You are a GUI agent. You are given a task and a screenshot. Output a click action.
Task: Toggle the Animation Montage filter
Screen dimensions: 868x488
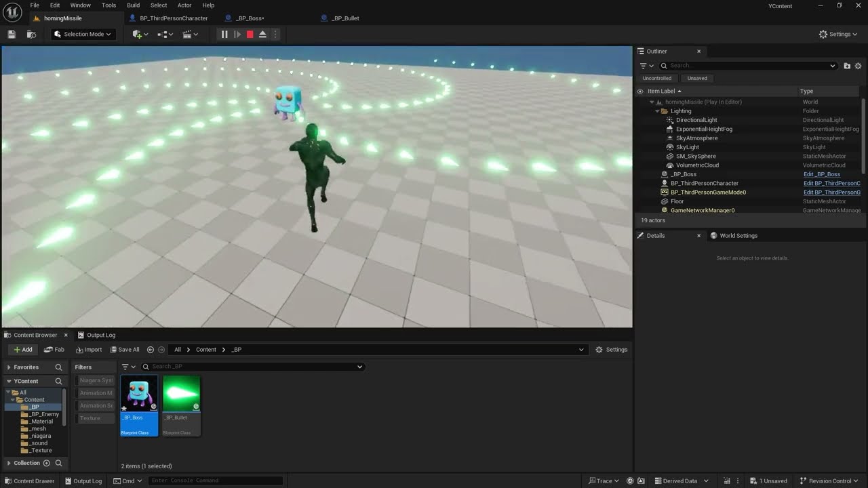point(94,393)
